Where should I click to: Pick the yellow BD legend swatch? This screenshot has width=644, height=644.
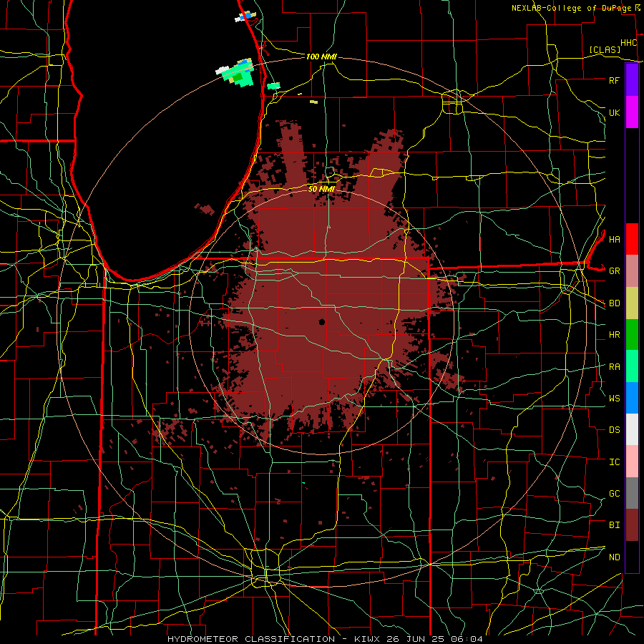pyautogui.click(x=632, y=303)
